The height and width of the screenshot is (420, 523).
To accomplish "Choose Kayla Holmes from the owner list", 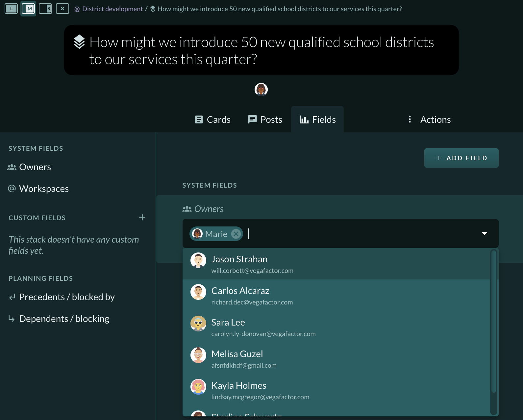I will 336,390.
